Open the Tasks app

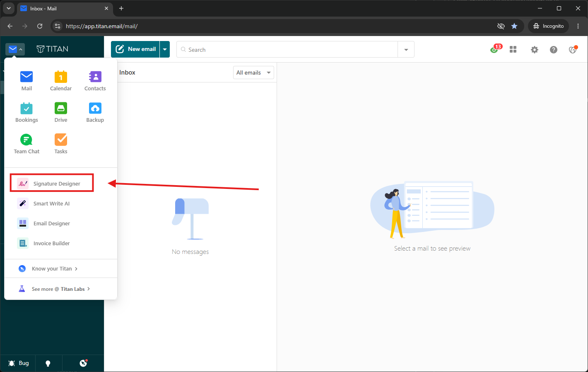click(61, 144)
